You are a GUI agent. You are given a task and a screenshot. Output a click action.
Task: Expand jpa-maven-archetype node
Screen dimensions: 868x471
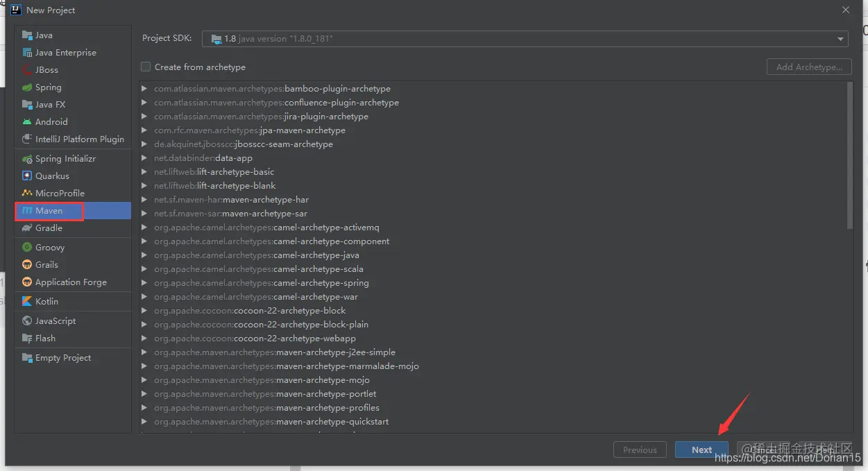click(144, 130)
